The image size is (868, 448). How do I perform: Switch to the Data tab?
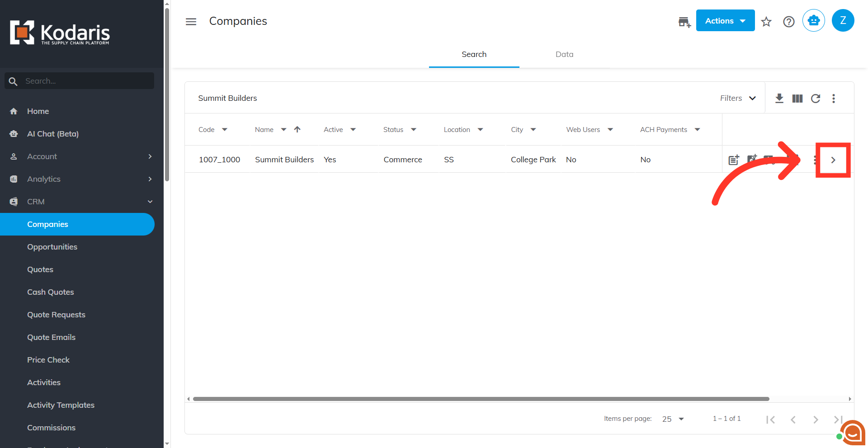(x=564, y=54)
